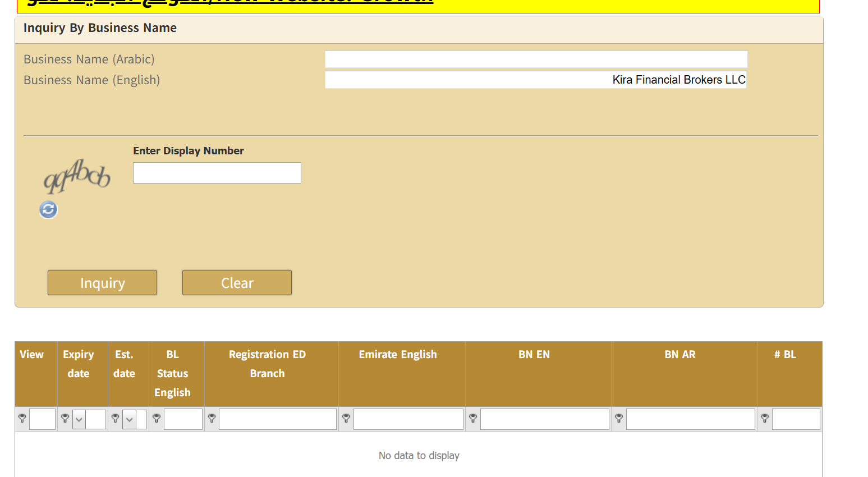Screen dimensions: 868x477
Task: Click the Clear button
Action: (237, 282)
